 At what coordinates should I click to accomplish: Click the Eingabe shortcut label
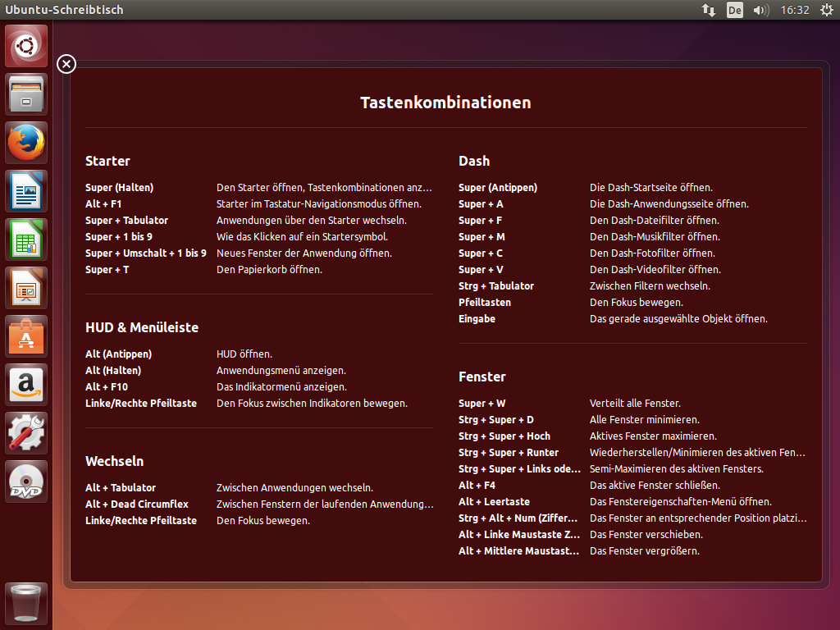pos(477,319)
